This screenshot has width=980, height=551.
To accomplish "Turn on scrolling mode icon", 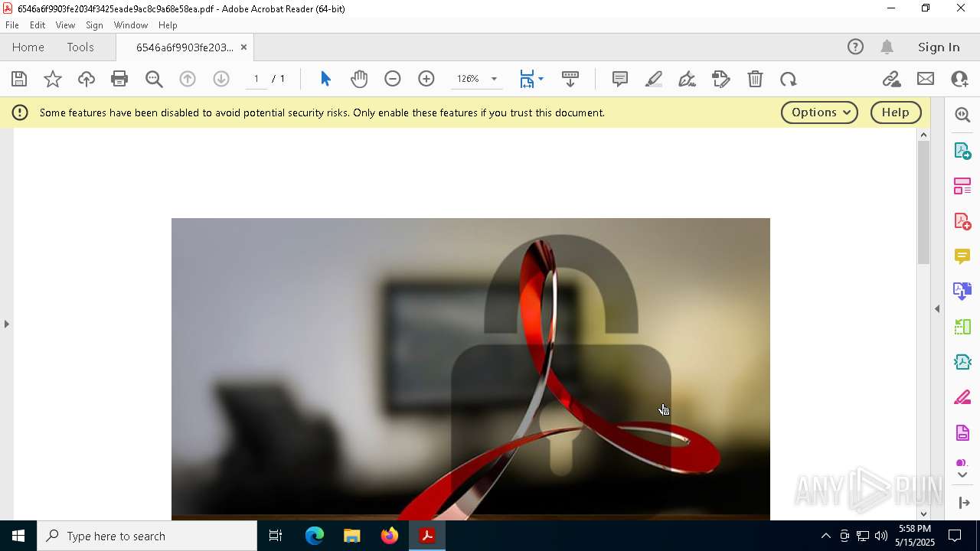I will 570,79.
